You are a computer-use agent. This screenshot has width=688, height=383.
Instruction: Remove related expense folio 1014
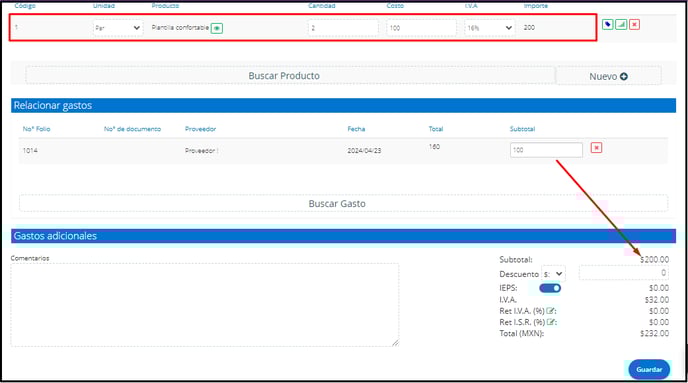(596, 148)
